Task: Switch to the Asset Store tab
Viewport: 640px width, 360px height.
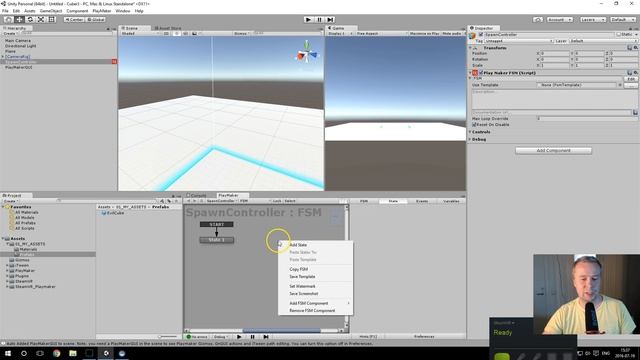Action: [168, 28]
